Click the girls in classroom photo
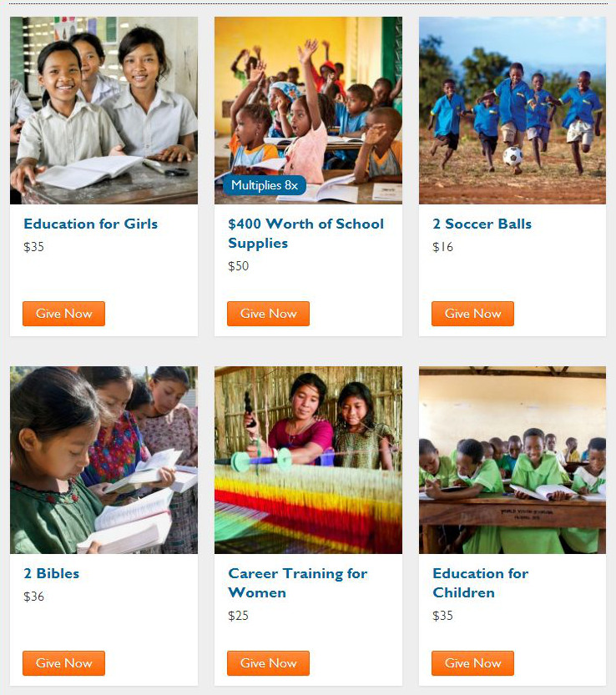The image size is (616, 695). [x=104, y=110]
